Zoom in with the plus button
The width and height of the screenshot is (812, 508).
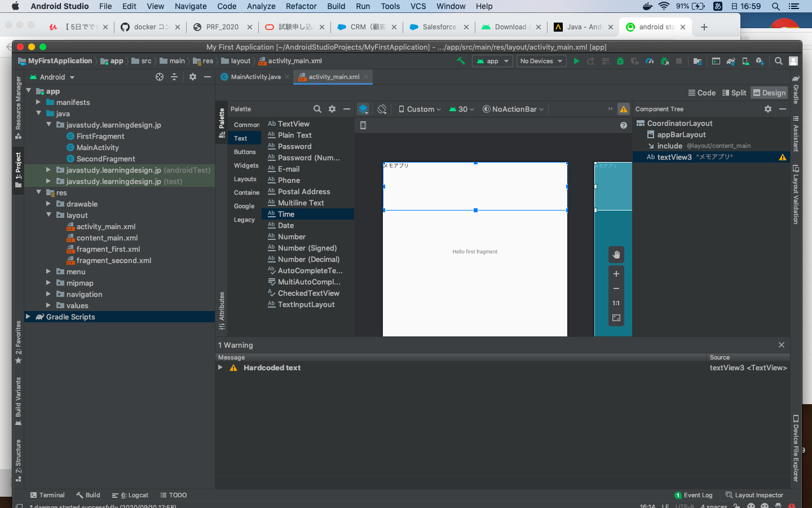(616, 274)
